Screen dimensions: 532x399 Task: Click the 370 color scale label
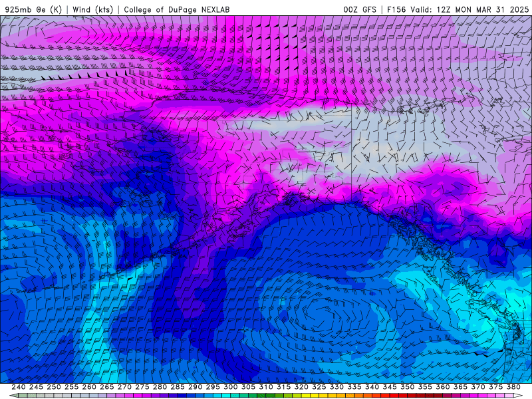pyautogui.click(x=478, y=387)
